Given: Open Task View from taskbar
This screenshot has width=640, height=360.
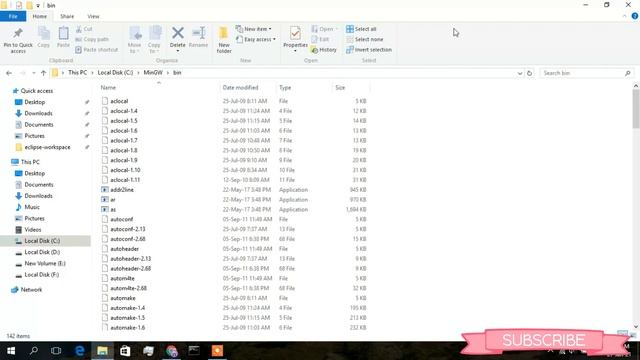Looking at the screenshot, I should tap(56, 351).
